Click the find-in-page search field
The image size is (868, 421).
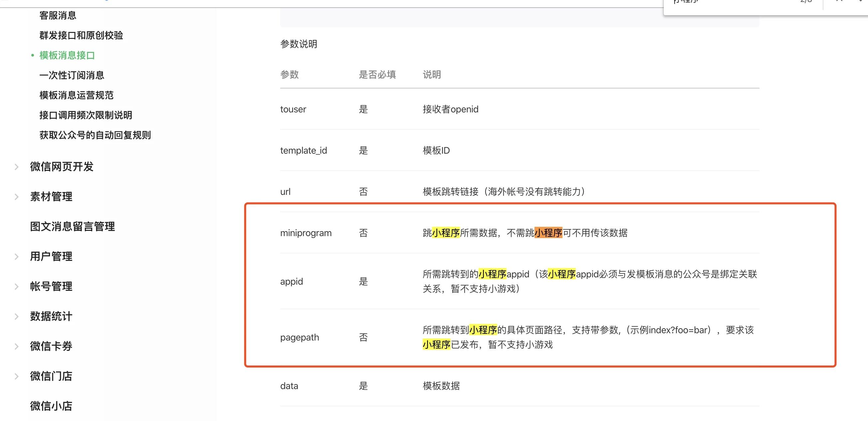725,3
